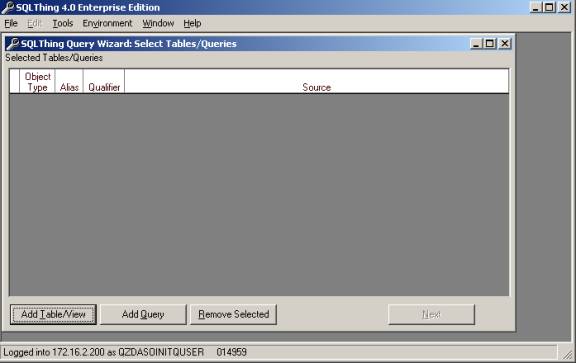Click the SQLThing app icon in main title bar
The height and width of the screenshot is (363, 576).
pyautogui.click(x=8, y=7)
